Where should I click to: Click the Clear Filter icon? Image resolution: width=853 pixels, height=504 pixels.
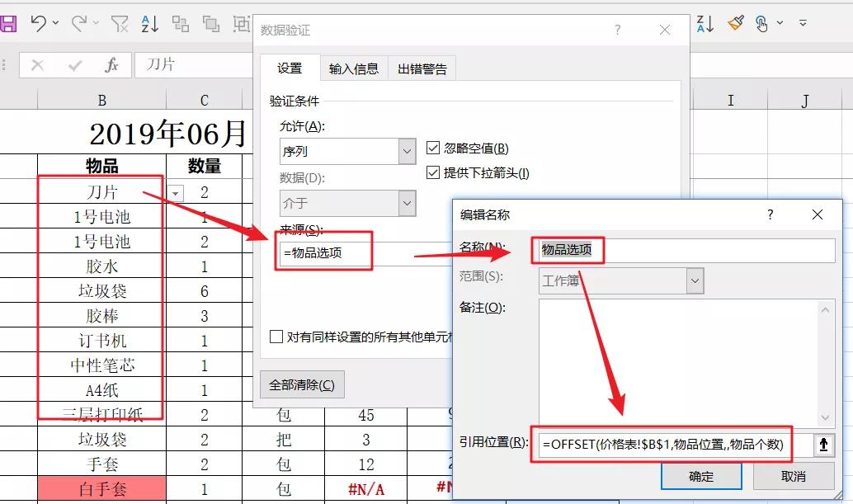(x=119, y=23)
